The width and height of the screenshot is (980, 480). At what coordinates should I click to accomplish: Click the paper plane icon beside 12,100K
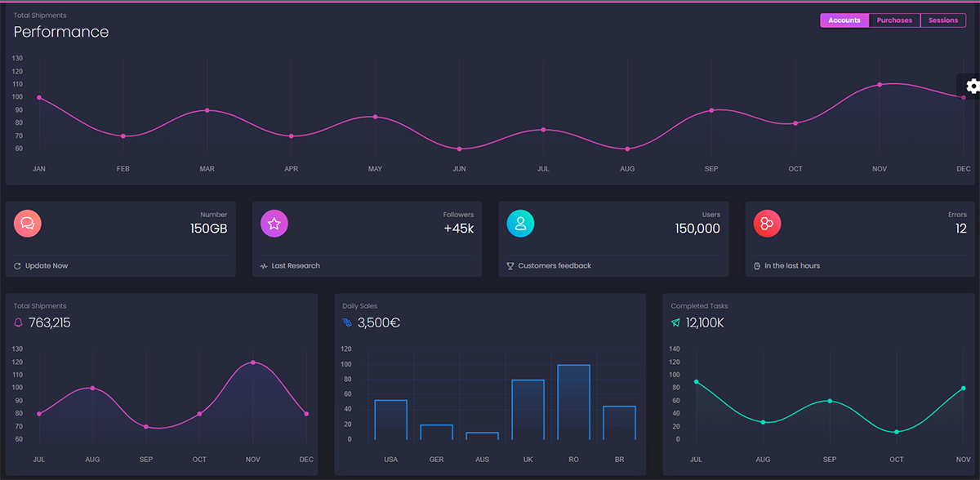pyautogui.click(x=676, y=322)
